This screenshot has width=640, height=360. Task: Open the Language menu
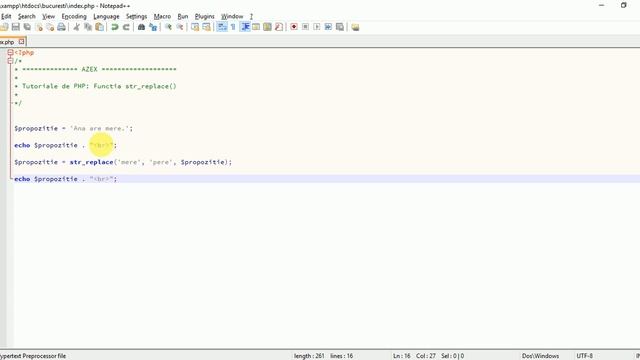coord(106,16)
